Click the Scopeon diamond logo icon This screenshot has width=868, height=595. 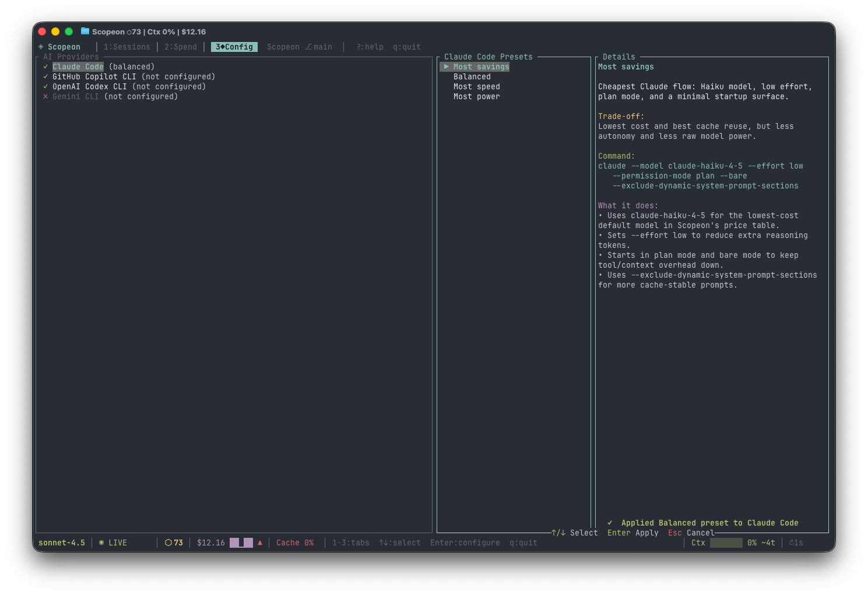(x=41, y=47)
